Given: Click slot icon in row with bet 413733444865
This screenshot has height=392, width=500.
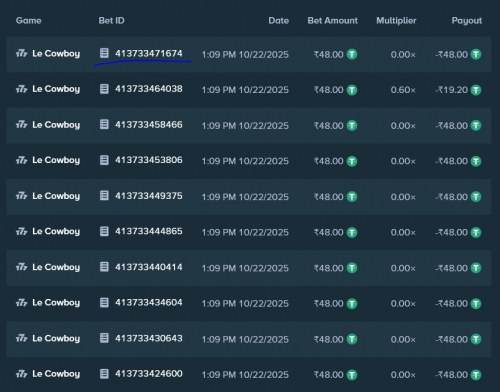Looking at the screenshot, I should (x=22, y=232).
